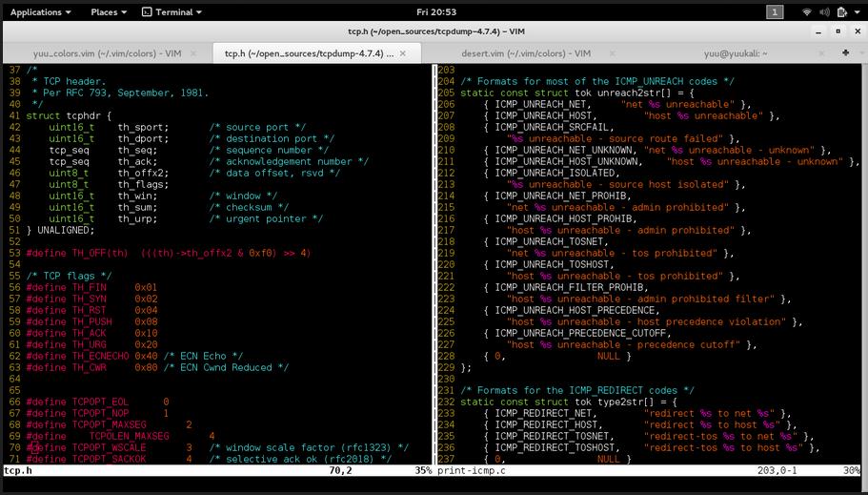Image resolution: width=868 pixels, height=495 pixels.
Task: Click ICMP_UNREACH_FILTER_PROHIB entry
Action: pyautogui.click(x=569, y=288)
